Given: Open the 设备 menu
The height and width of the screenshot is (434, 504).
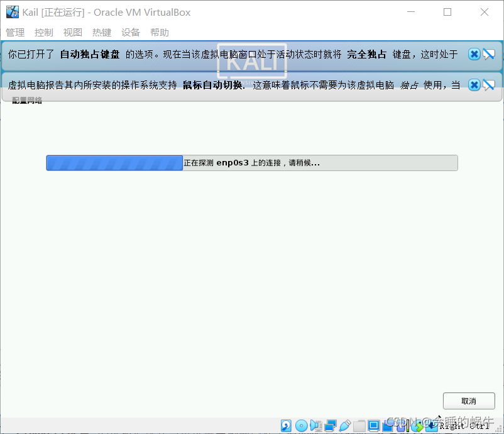Looking at the screenshot, I should (131, 33).
